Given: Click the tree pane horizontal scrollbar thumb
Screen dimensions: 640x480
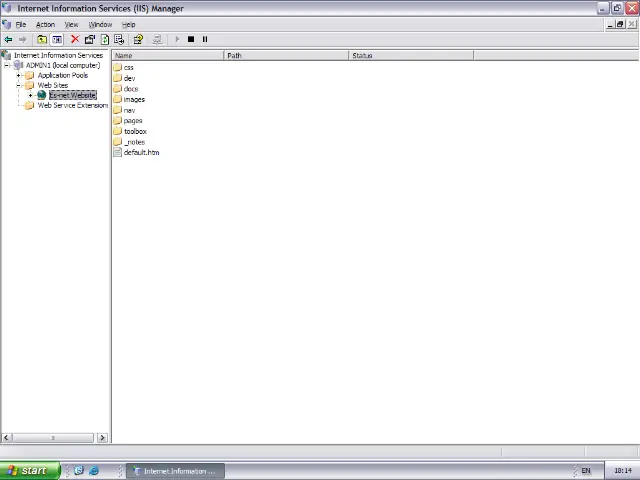Looking at the screenshot, I should [x=53, y=438].
